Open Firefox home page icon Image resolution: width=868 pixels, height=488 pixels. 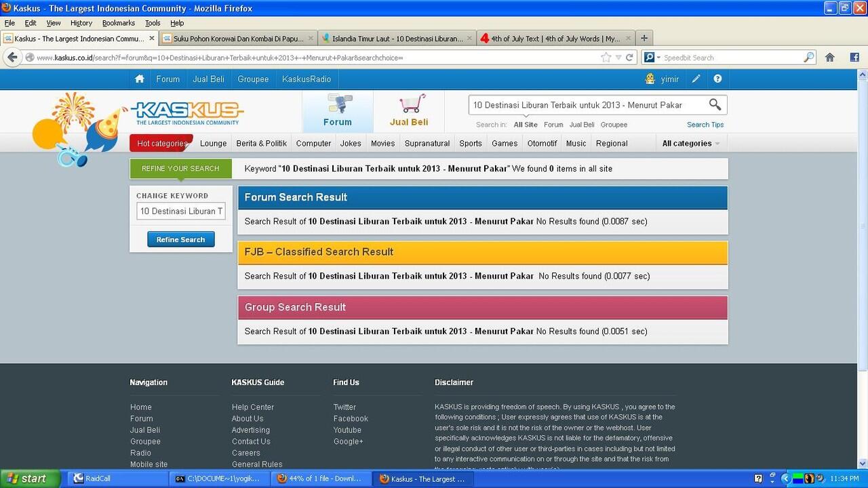[x=829, y=58]
